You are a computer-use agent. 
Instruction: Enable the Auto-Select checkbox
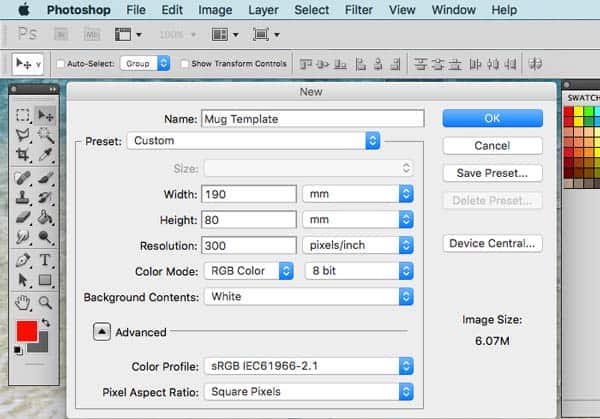60,64
